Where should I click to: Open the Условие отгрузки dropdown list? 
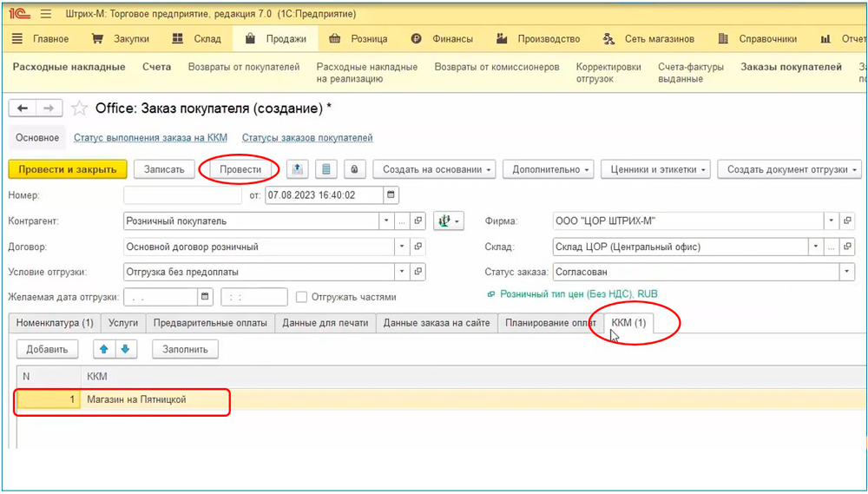(401, 272)
